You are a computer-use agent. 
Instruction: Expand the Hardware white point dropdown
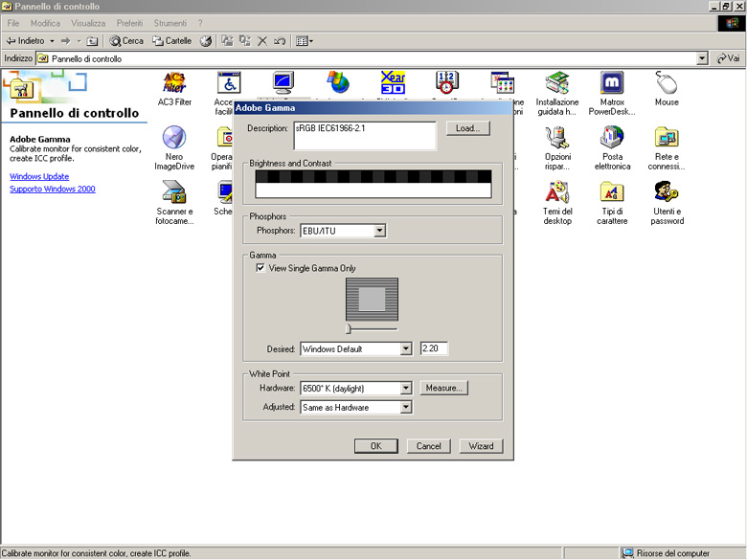406,389
